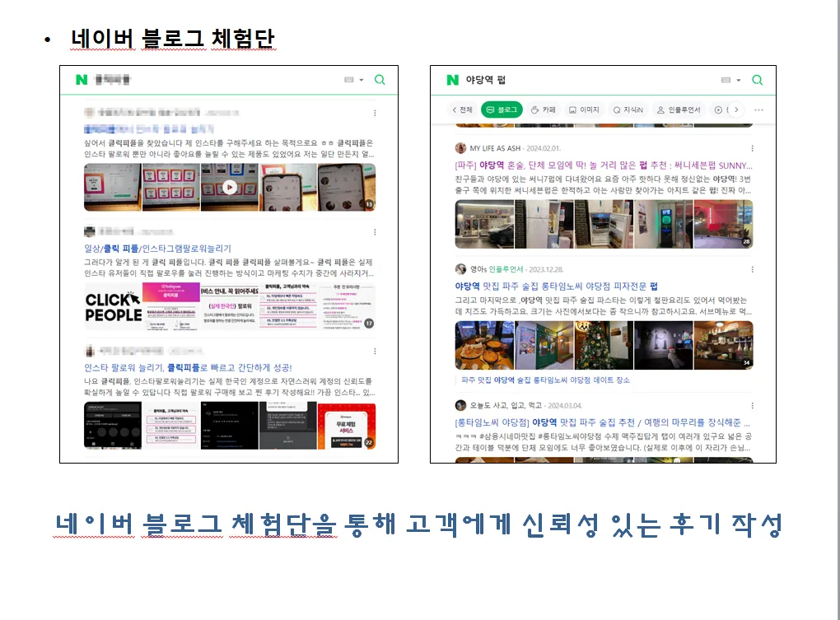Open the 인스타 팔로워 늘리기, 클릭피플로 빠르고 link
This screenshot has width=840, height=620.
[188, 368]
